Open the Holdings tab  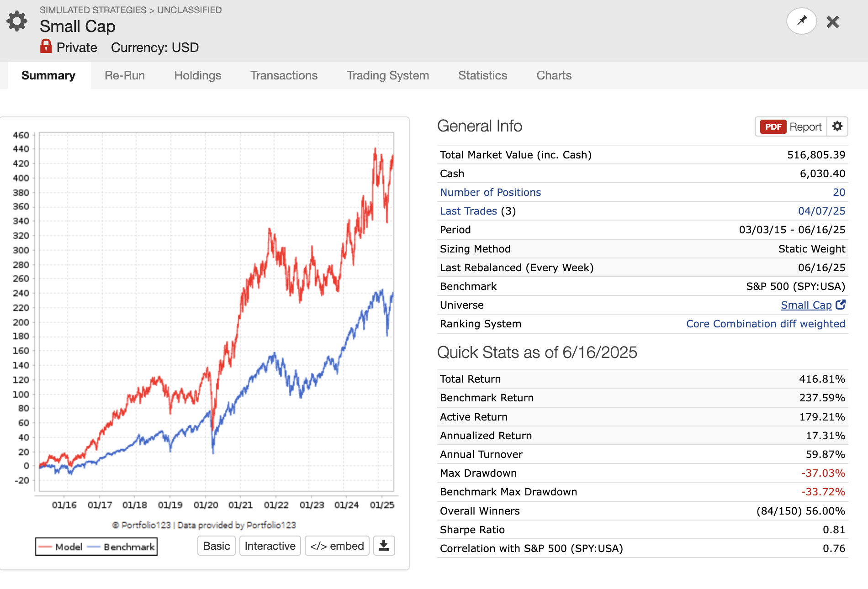198,75
